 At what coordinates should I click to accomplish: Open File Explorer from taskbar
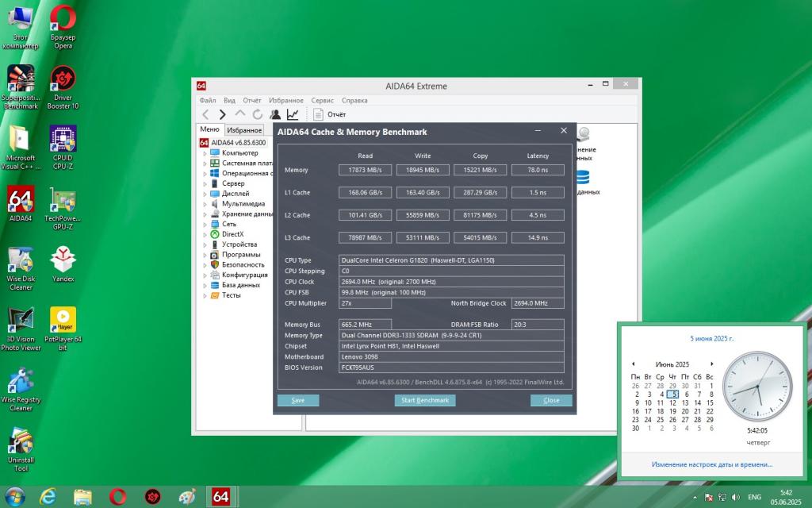point(82,497)
